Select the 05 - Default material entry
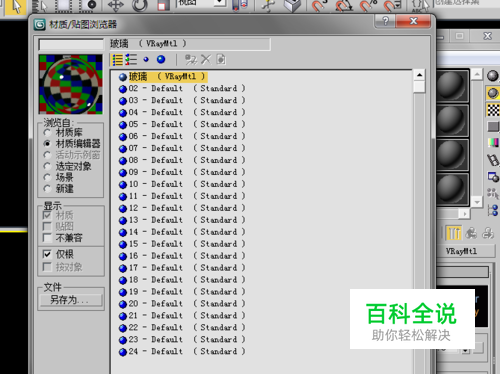The height and width of the screenshot is (374, 500). coord(182,124)
